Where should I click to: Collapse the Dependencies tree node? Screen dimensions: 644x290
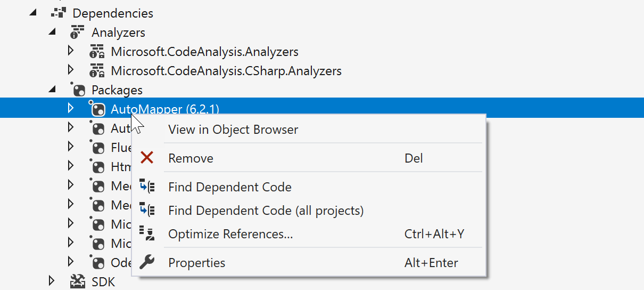pos(33,13)
